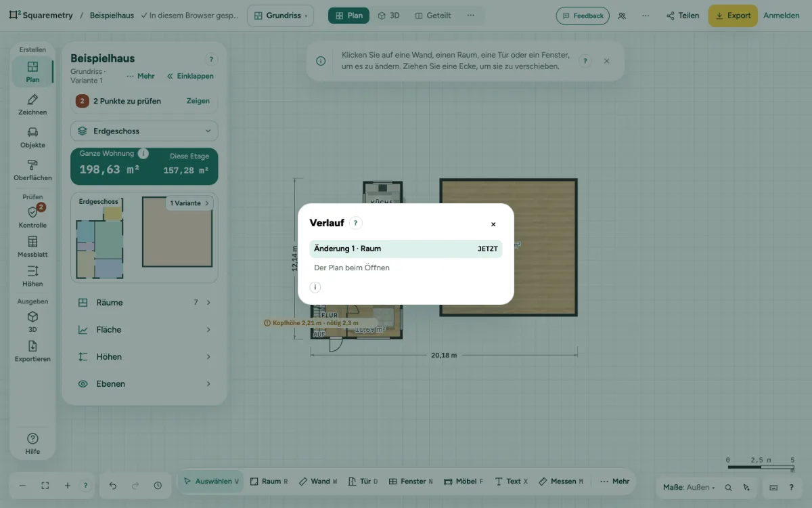Open the keyboard shortcuts icon
Screen dimensions: 812x508
click(x=773, y=487)
